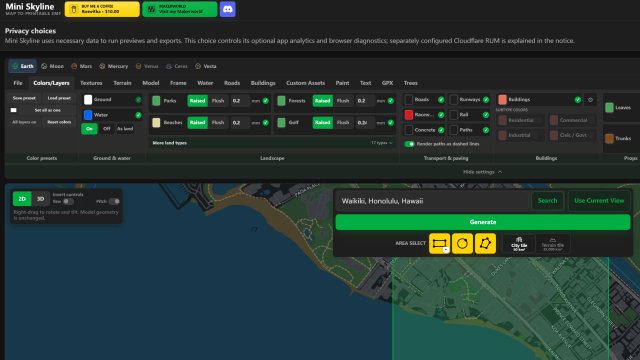The width and height of the screenshot is (640, 360).
Task: Click the Buy Me a Coffee button
Action: pos(102,9)
